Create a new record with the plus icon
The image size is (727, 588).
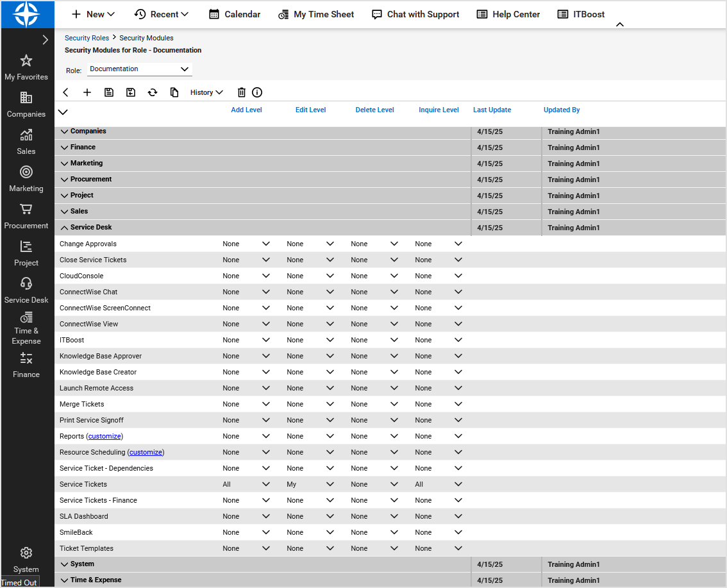point(87,92)
